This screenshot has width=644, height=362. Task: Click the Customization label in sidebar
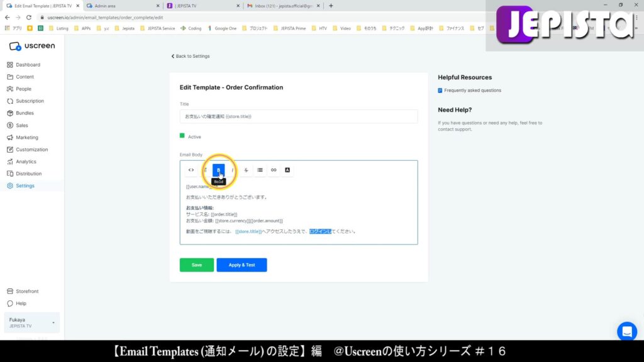tap(32, 150)
